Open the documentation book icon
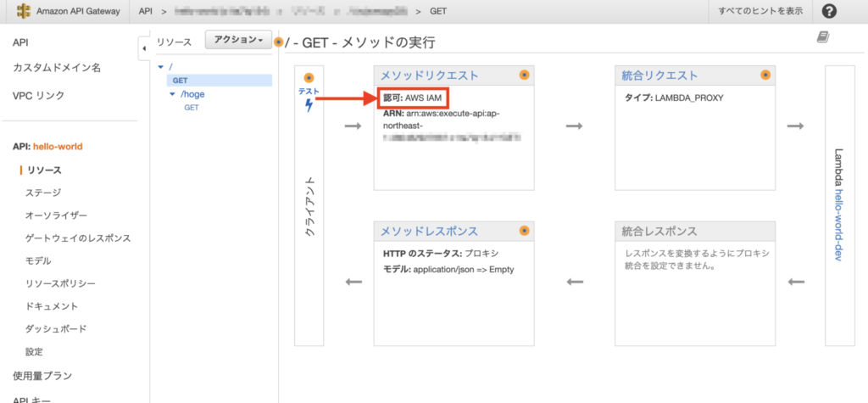This screenshot has height=403, width=868. 823,37
